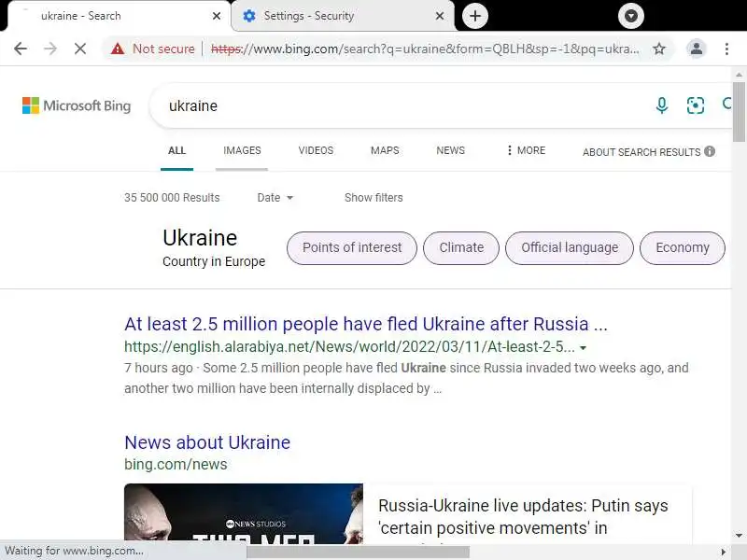The width and height of the screenshot is (747, 560).
Task: Open a new tab with the plus button
Action: point(475,16)
